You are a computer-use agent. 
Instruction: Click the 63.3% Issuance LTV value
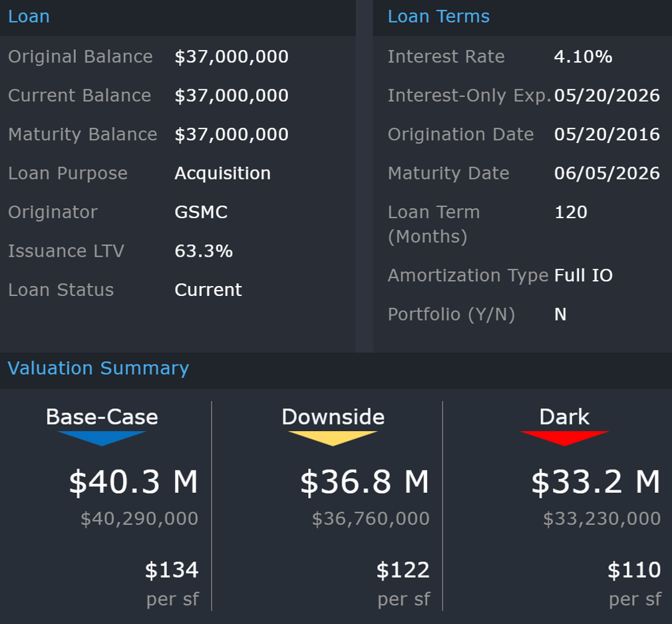[204, 251]
